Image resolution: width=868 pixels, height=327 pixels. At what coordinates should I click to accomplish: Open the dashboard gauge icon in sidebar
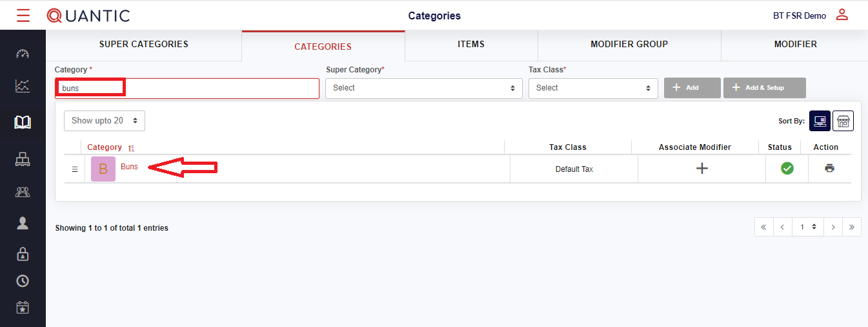point(23,54)
